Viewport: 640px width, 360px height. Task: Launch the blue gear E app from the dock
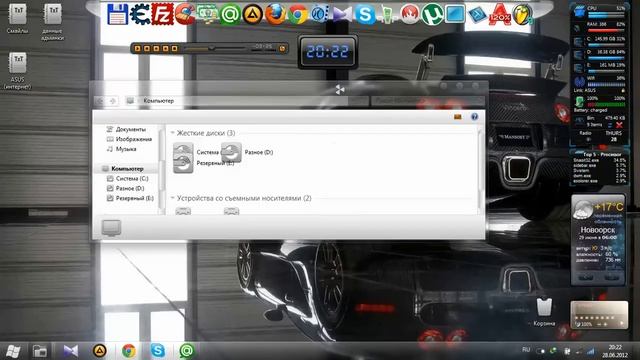[x=140, y=14]
